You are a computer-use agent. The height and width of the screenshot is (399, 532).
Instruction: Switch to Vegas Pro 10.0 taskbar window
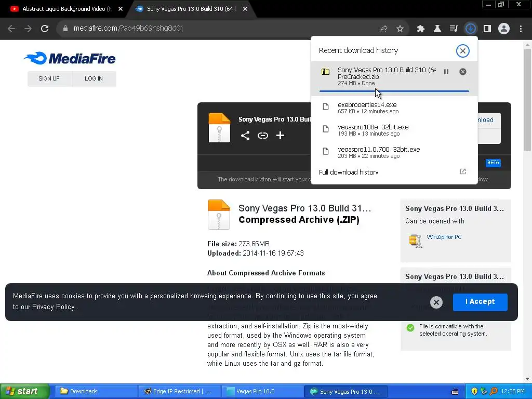point(262,392)
